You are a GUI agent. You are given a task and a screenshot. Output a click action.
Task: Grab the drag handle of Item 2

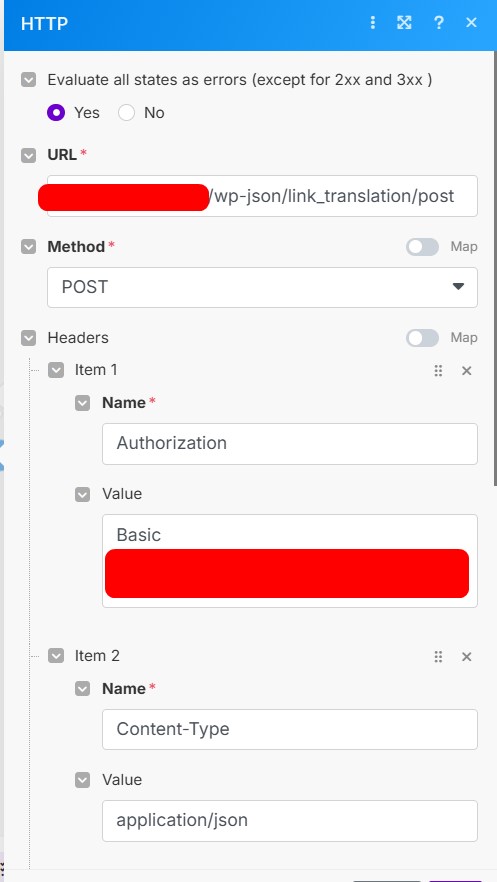pos(439,656)
